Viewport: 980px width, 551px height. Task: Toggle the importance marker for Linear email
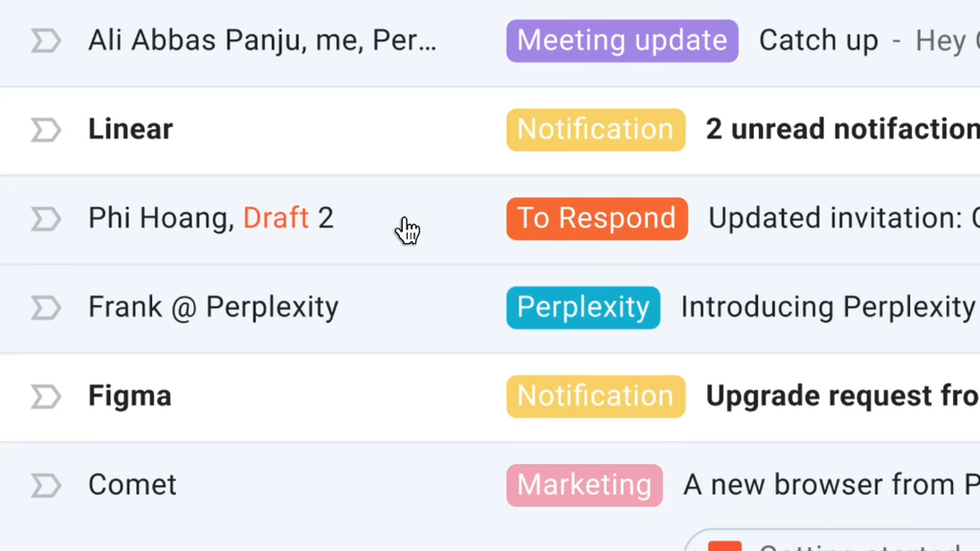pos(45,130)
